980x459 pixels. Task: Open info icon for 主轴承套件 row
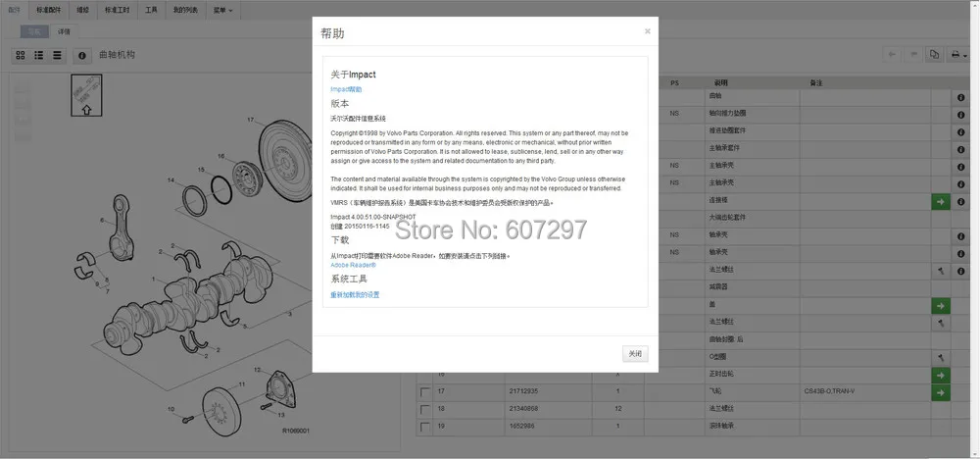tap(960, 150)
